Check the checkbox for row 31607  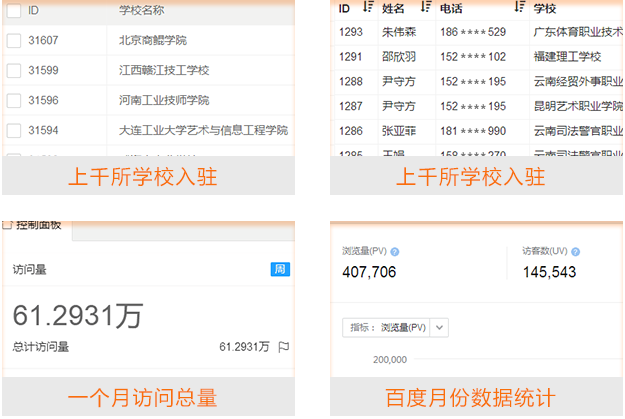pos(13,41)
